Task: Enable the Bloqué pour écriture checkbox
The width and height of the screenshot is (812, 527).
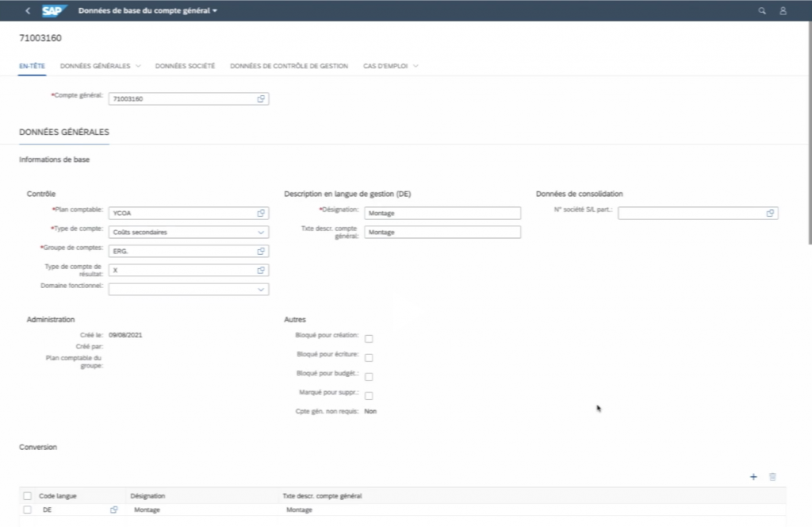Action: tap(369, 358)
